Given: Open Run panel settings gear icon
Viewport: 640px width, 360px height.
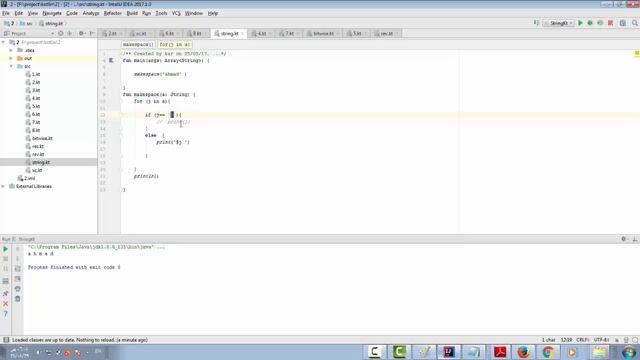Looking at the screenshot, I should pos(624,239).
